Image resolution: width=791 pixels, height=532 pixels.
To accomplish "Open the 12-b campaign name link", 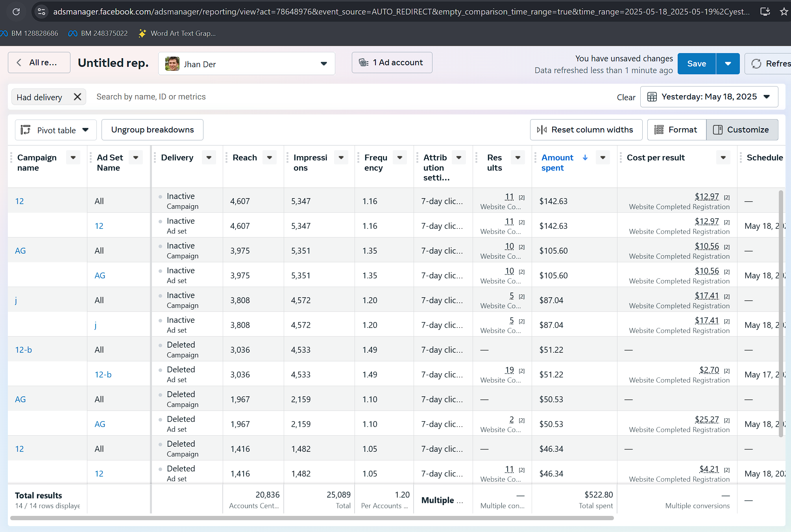I will [24, 350].
